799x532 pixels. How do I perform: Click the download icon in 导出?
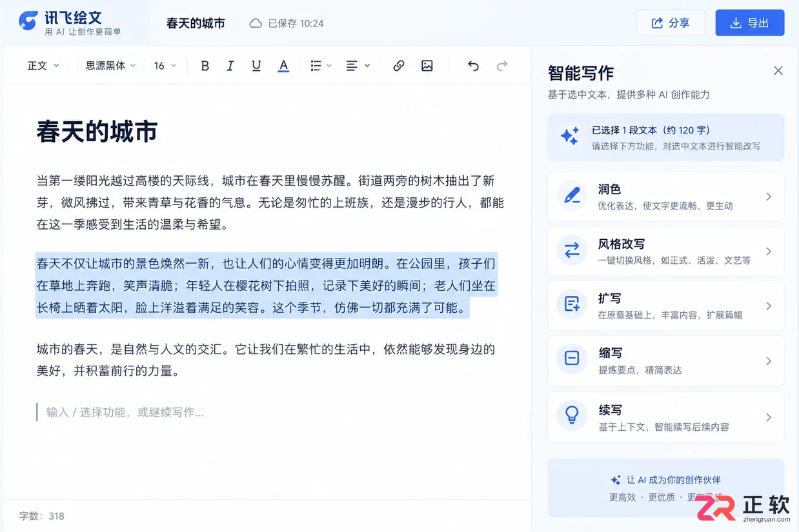coord(736,23)
